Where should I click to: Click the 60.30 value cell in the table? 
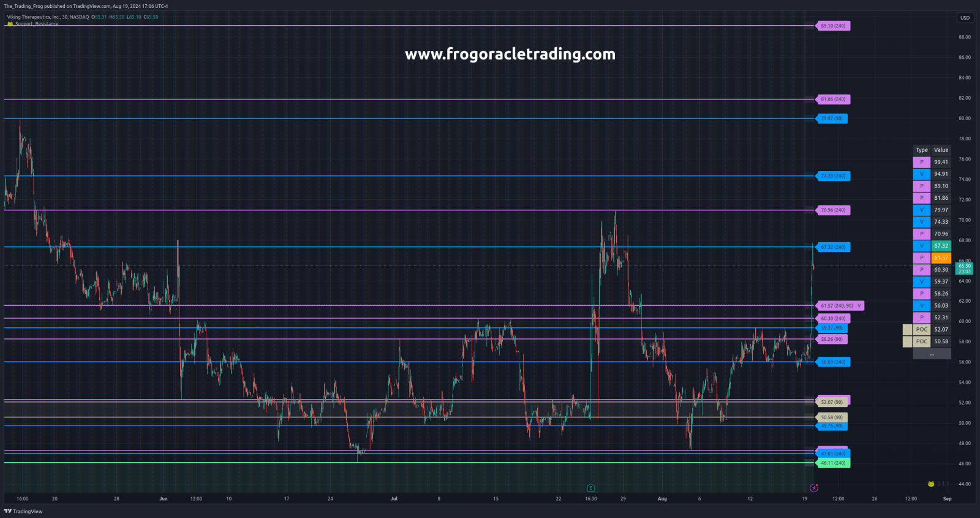point(941,270)
